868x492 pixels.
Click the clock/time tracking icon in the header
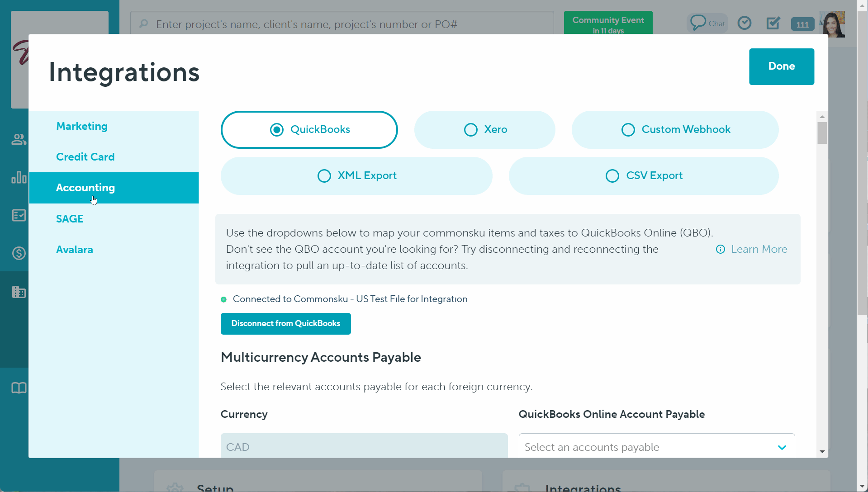coord(744,23)
